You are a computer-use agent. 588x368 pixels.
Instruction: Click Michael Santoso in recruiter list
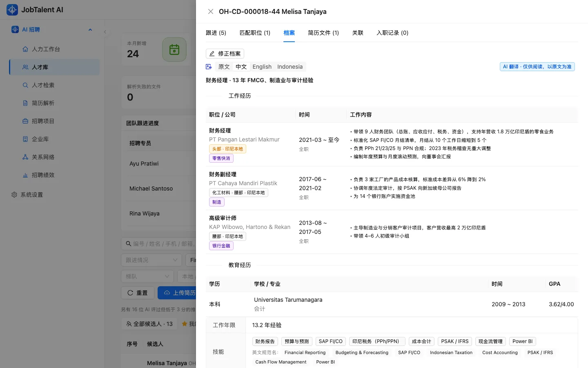151,188
